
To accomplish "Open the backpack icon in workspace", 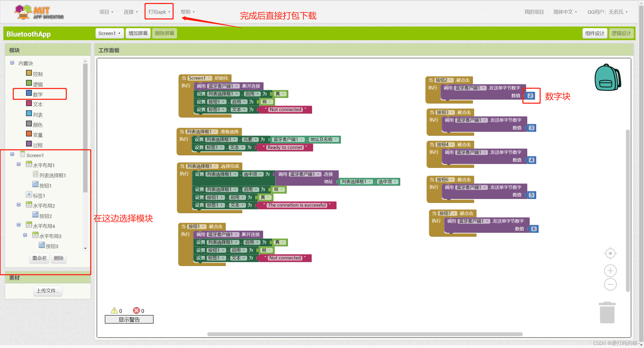I will click(x=607, y=78).
